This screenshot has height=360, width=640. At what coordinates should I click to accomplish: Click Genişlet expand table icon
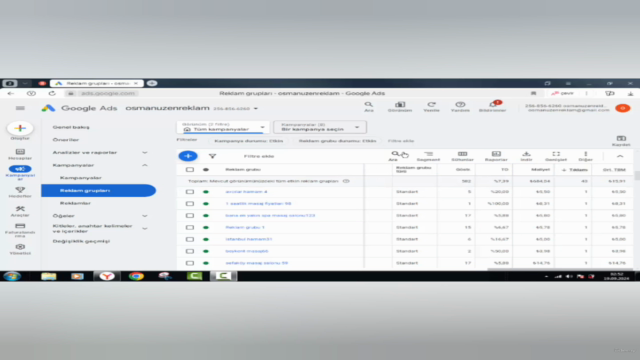tap(556, 154)
